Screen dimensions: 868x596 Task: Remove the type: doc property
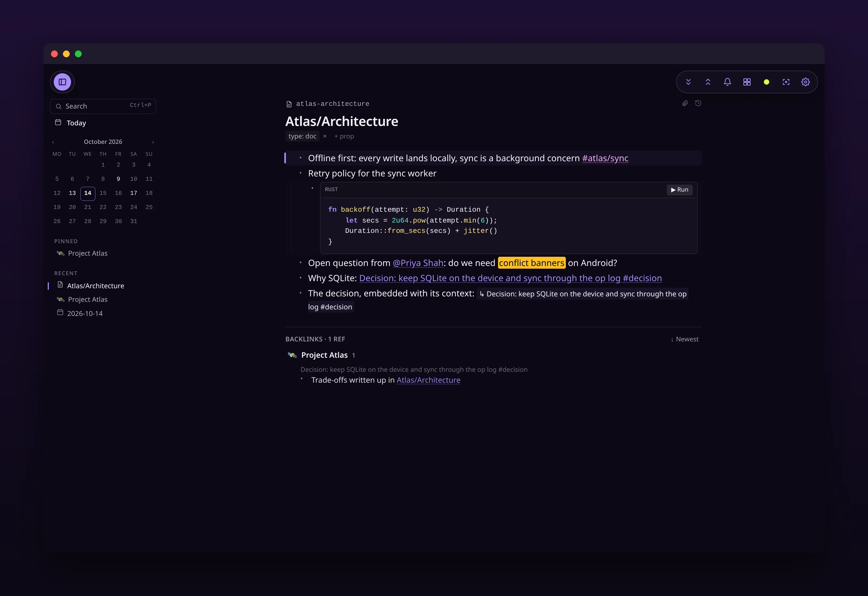pyautogui.click(x=325, y=137)
